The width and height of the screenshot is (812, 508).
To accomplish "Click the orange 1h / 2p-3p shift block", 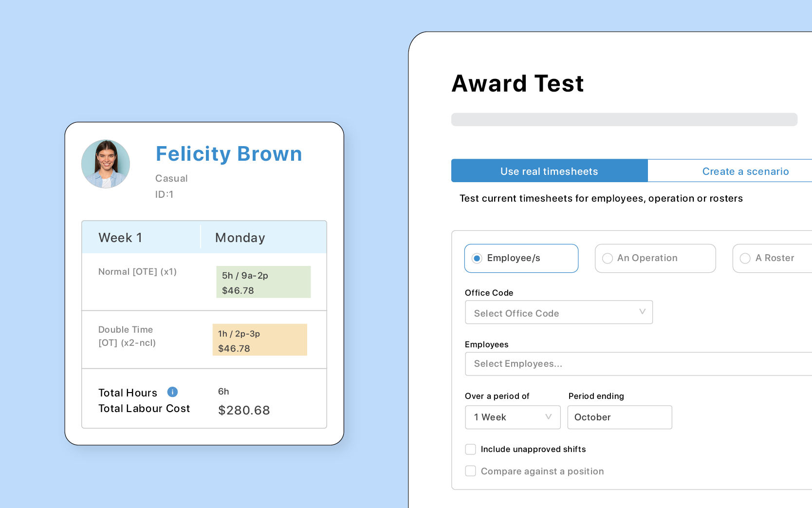I will click(259, 340).
